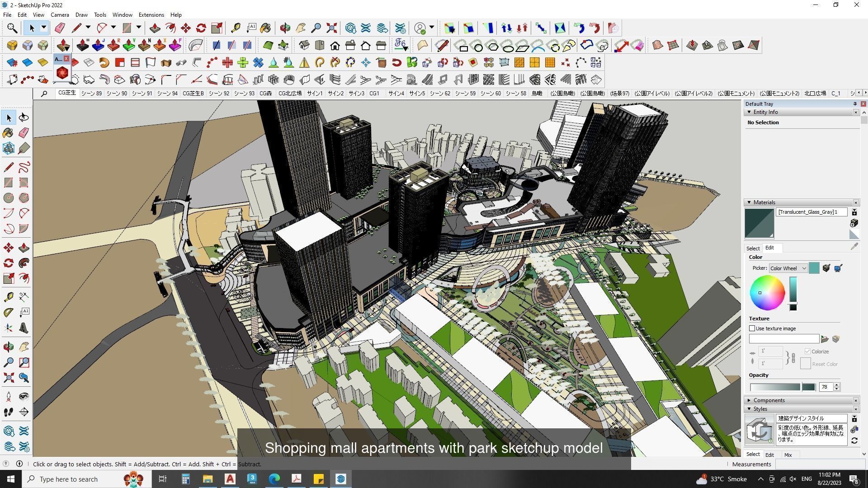Image resolution: width=868 pixels, height=488 pixels.
Task: Click Match Color of Object in Model icon
Action: click(x=826, y=268)
